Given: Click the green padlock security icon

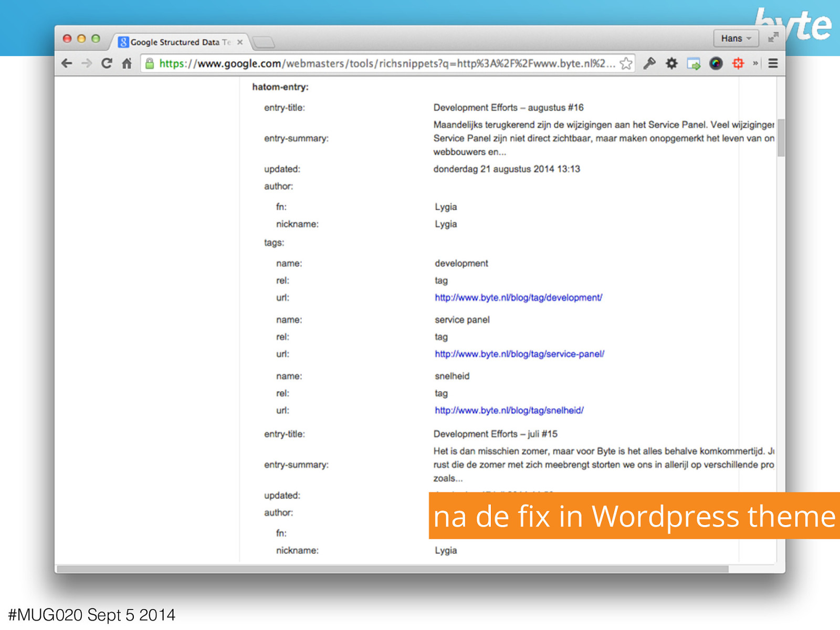Looking at the screenshot, I should click(150, 64).
